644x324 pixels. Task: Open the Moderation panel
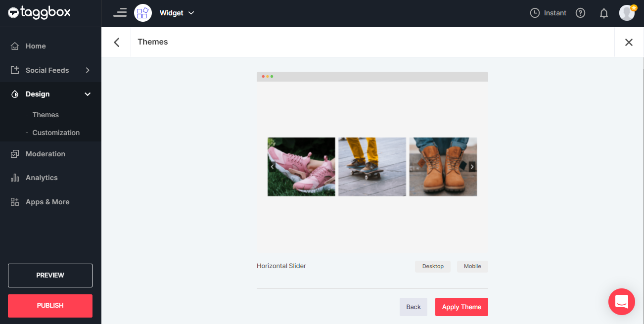pos(46,154)
